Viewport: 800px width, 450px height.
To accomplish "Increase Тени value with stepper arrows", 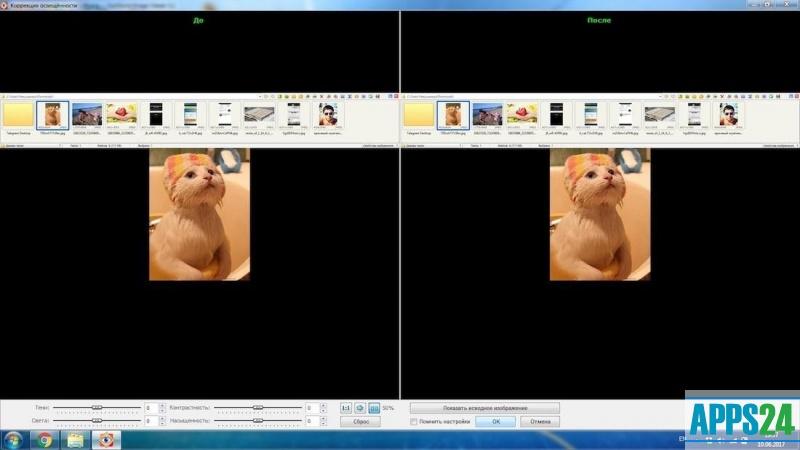I will pyautogui.click(x=162, y=406).
